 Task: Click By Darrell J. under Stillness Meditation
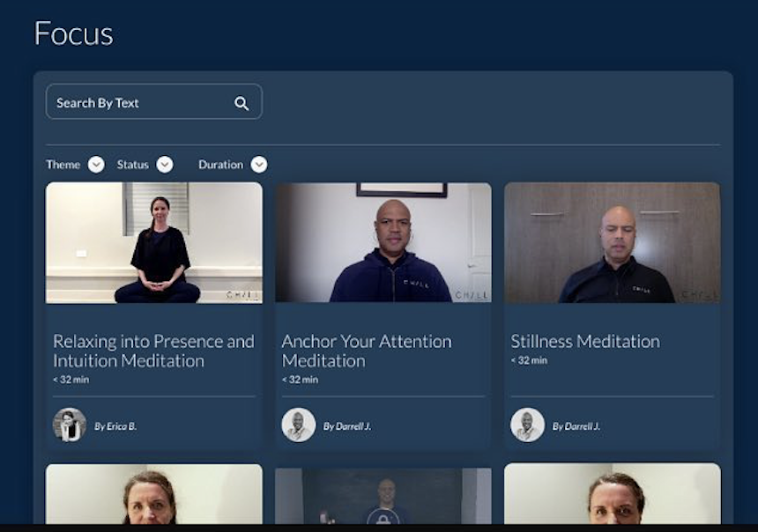pos(576,426)
